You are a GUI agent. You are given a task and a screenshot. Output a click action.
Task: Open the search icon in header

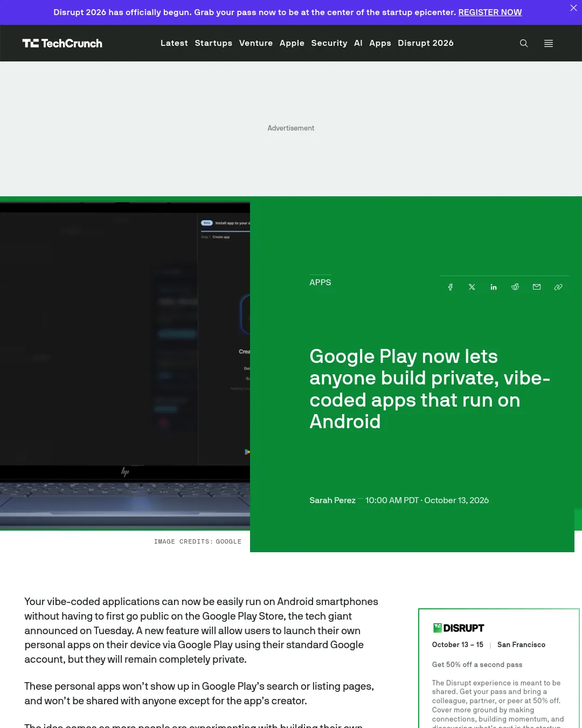coord(524,43)
